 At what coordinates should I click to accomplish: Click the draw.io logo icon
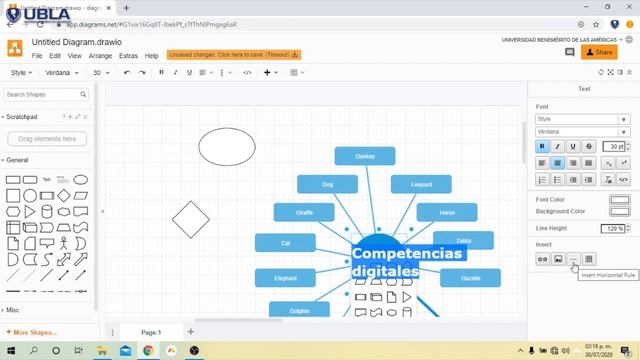coord(15,48)
